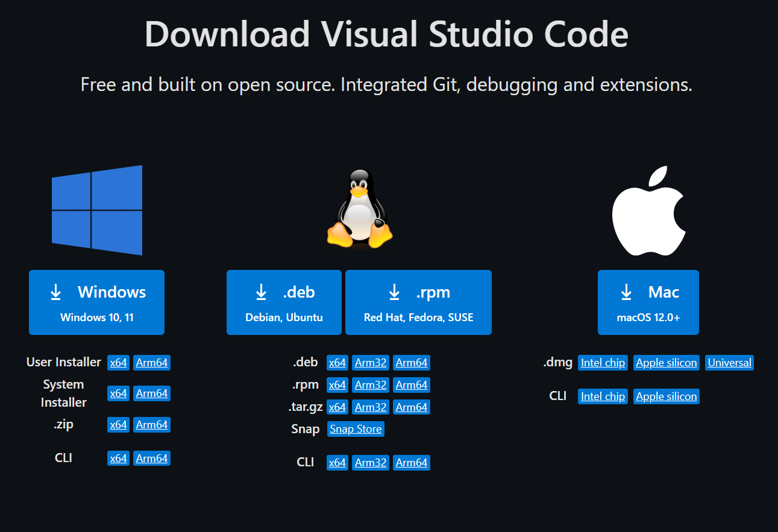
Task: Download Arm32 .deb package
Action: pyautogui.click(x=370, y=362)
